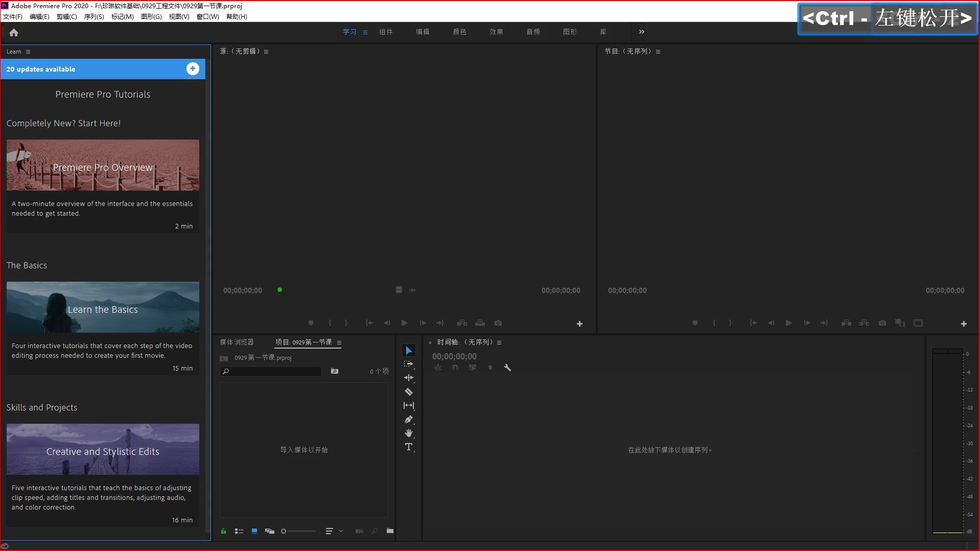Switch to the 媒体浏览器 tab
This screenshot has height=551, width=980.
click(x=237, y=341)
